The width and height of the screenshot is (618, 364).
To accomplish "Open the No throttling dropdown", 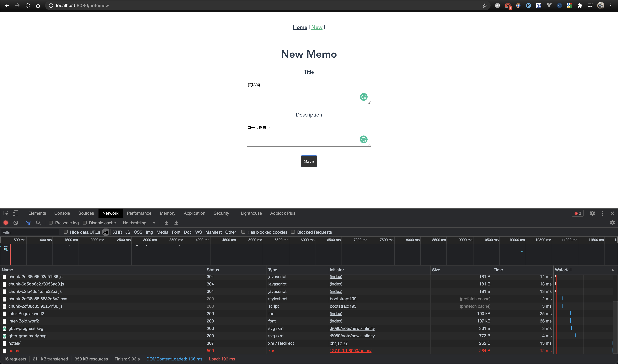I will pos(139,223).
